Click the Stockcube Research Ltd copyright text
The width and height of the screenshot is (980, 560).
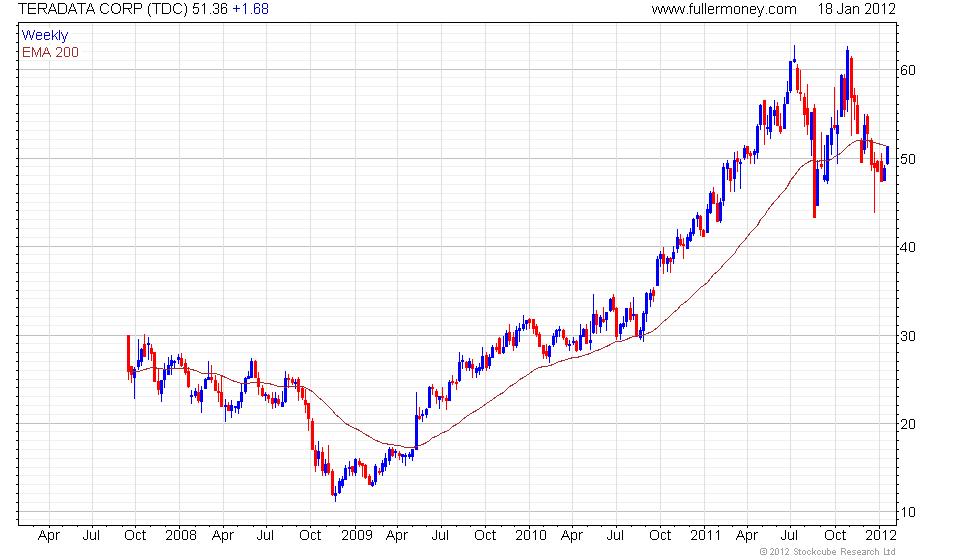pyautogui.click(x=827, y=551)
